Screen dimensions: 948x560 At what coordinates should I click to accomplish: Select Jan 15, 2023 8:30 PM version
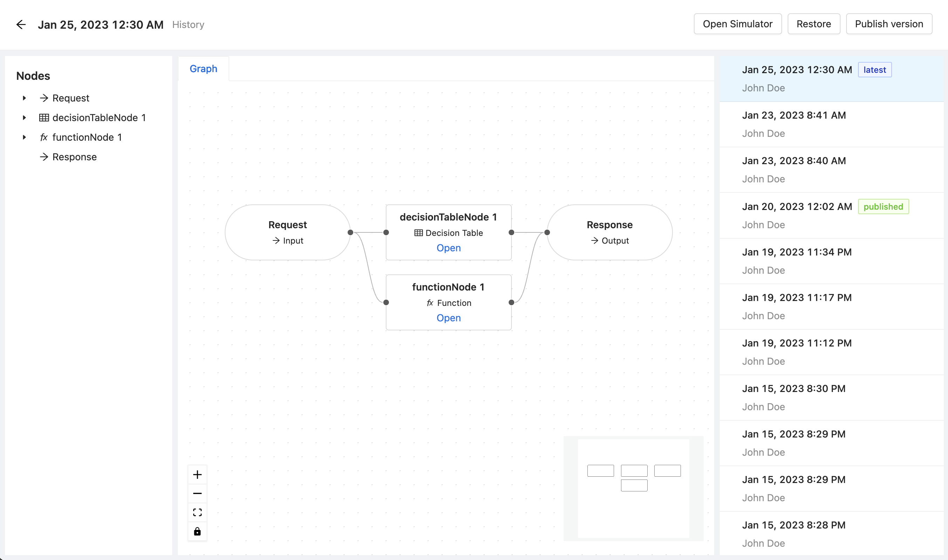coord(832,397)
